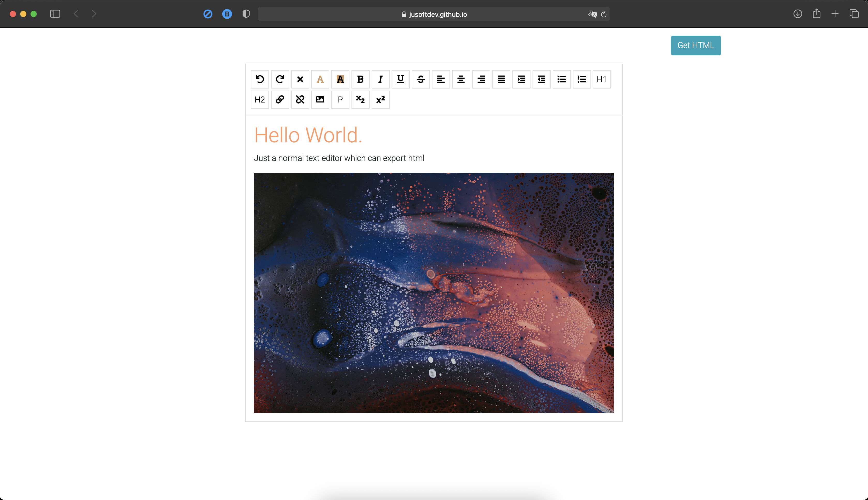This screenshot has width=868, height=500.
Task: Toggle underline formatting
Action: 401,79
